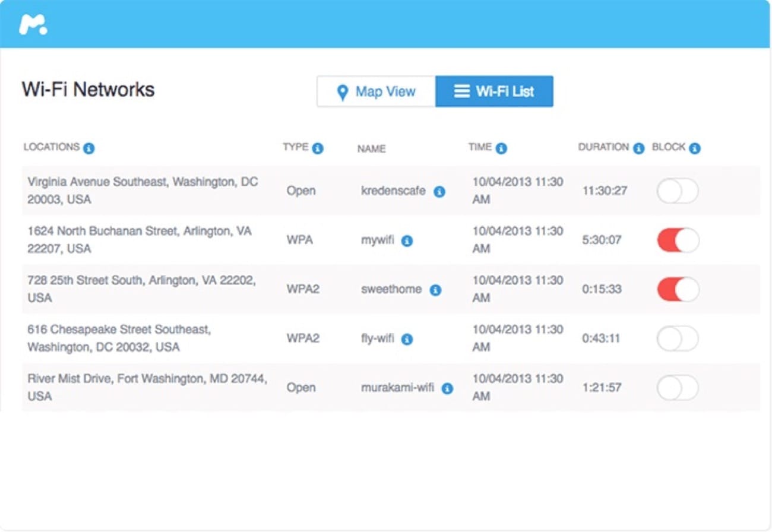The image size is (772, 532).
Task: Click Open type in kredenscafe row
Action: [x=301, y=192]
